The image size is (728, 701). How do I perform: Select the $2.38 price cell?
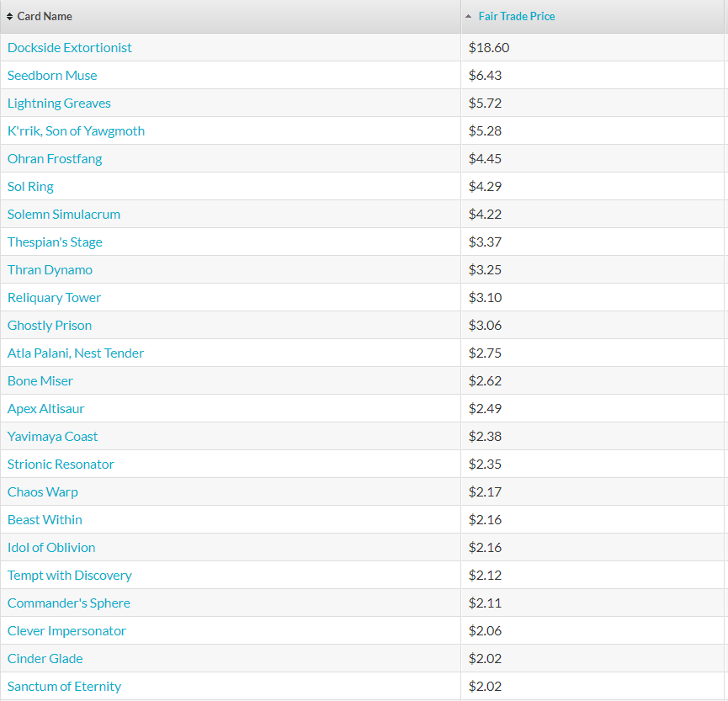click(x=592, y=437)
